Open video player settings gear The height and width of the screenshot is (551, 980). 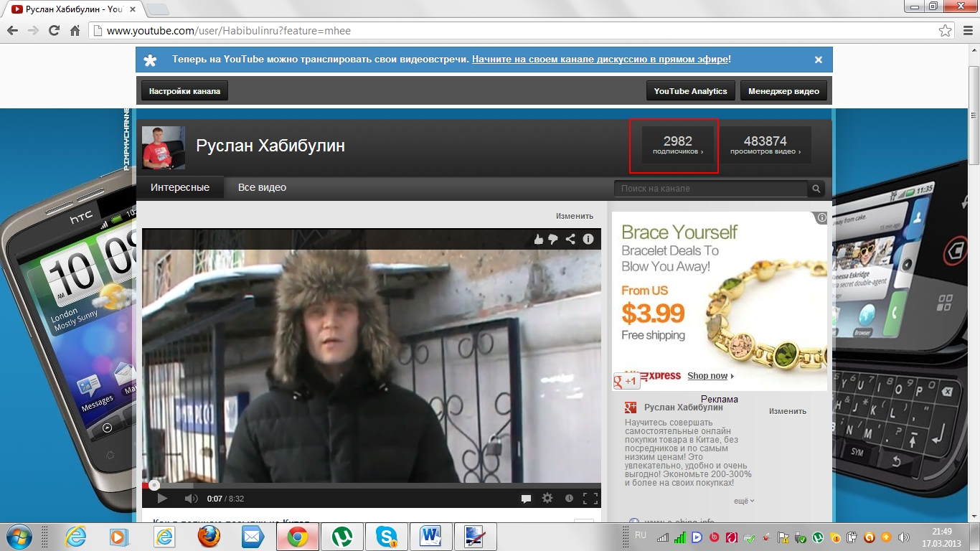pos(547,498)
